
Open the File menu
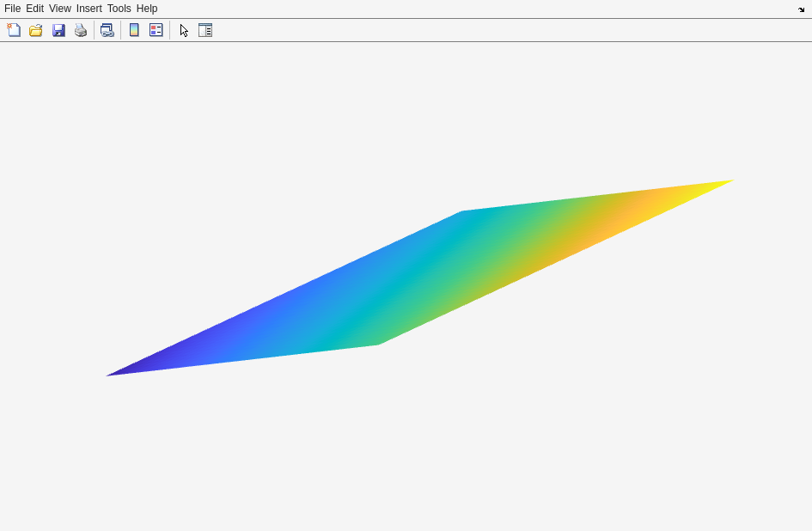tap(12, 9)
